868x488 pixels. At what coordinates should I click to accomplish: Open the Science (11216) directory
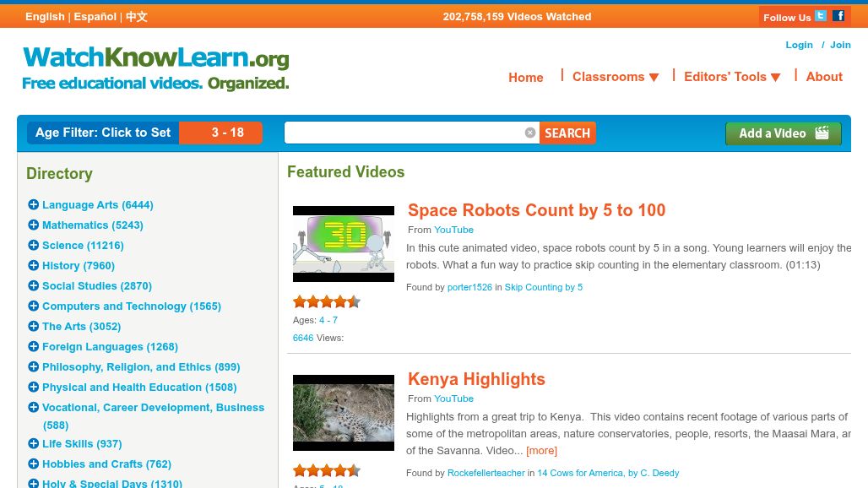coord(83,245)
